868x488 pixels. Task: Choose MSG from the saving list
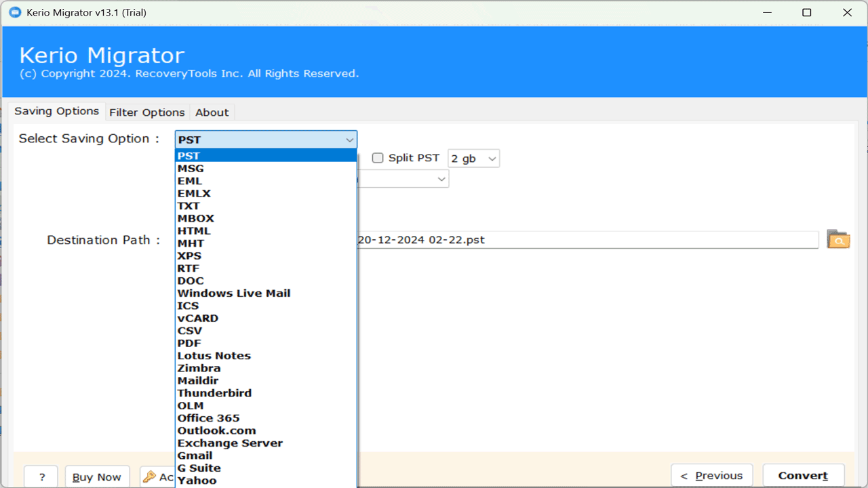tap(266, 168)
